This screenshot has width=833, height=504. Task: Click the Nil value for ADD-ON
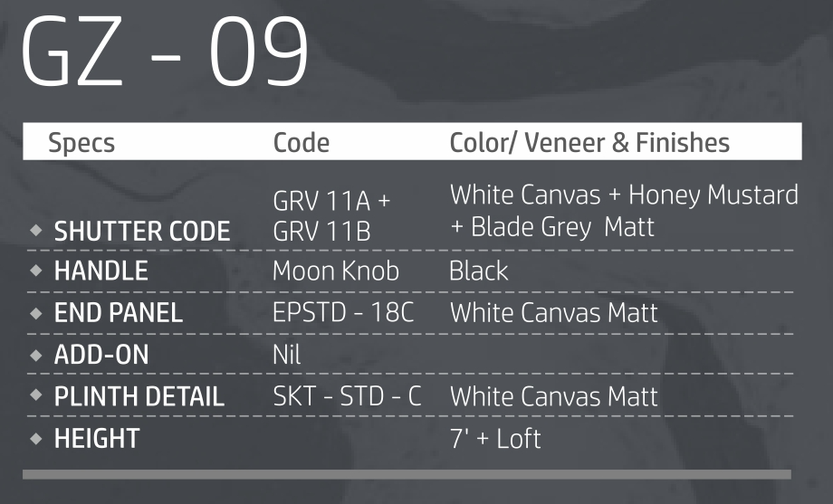[x=286, y=355]
